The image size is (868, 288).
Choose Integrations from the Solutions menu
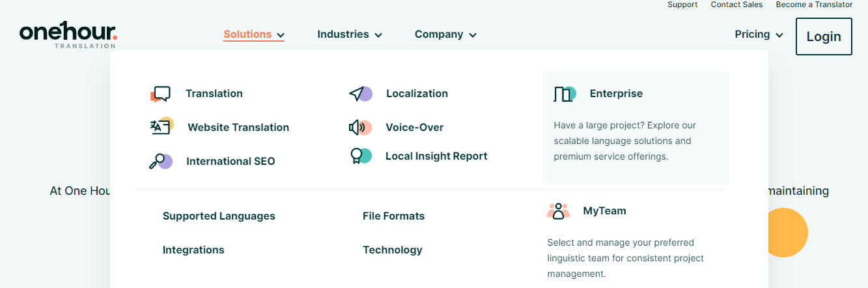click(193, 250)
